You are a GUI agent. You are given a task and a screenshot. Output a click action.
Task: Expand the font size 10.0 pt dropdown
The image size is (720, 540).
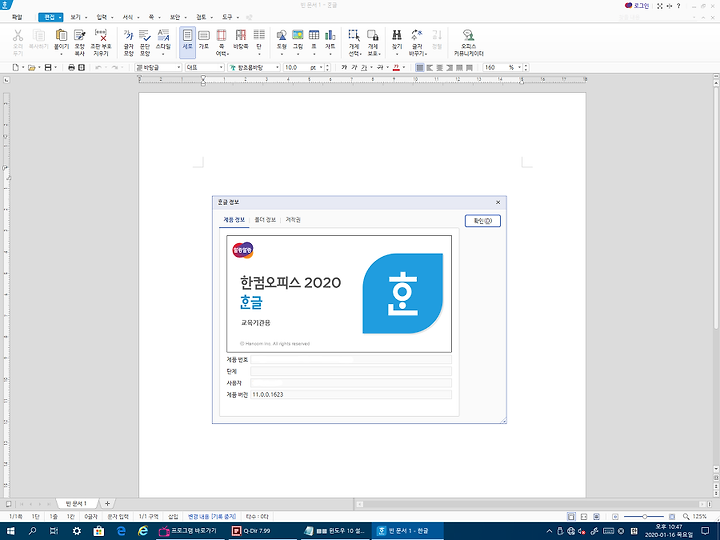[321, 68]
